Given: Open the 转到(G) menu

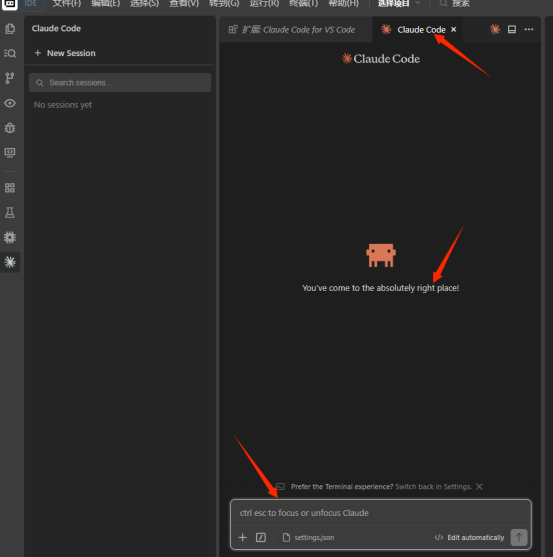Looking at the screenshot, I should pos(224,4).
